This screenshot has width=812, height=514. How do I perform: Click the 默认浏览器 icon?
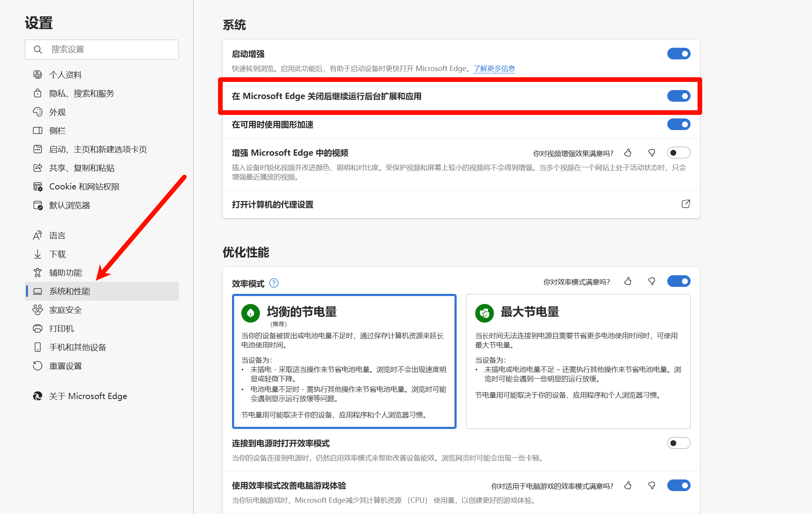(x=38, y=205)
